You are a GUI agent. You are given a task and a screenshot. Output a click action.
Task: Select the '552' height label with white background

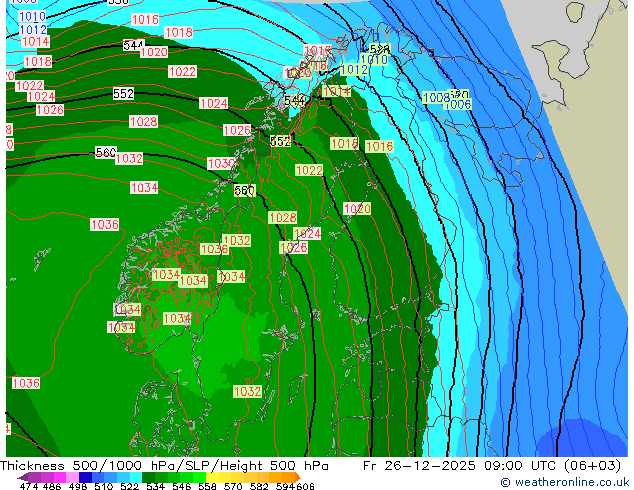123,94
